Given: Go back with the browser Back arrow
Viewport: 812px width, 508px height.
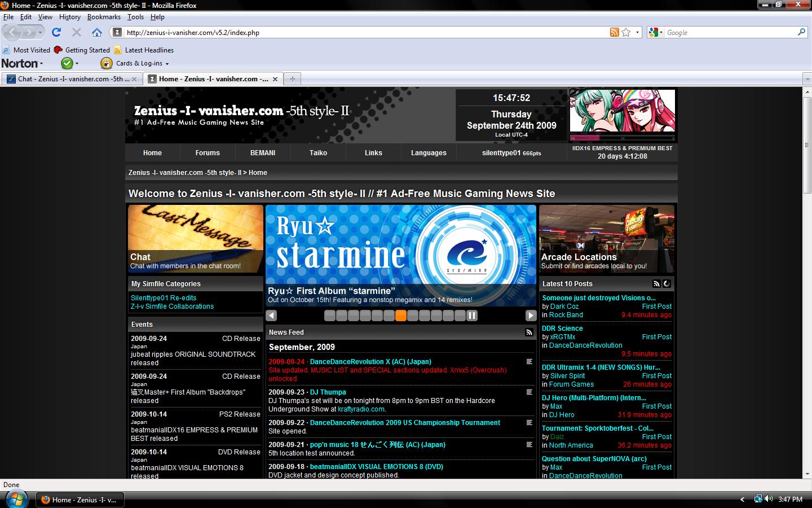Looking at the screenshot, I should [x=13, y=33].
